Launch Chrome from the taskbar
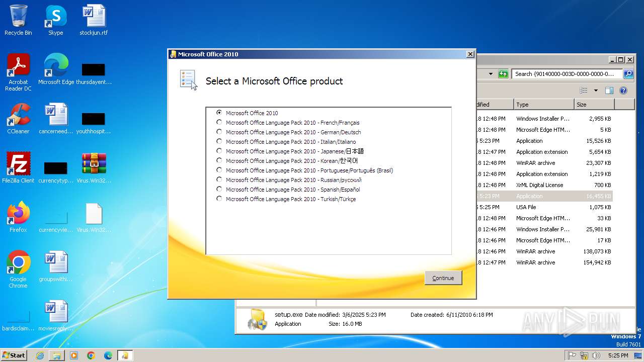The width and height of the screenshot is (644, 362). (x=91, y=355)
